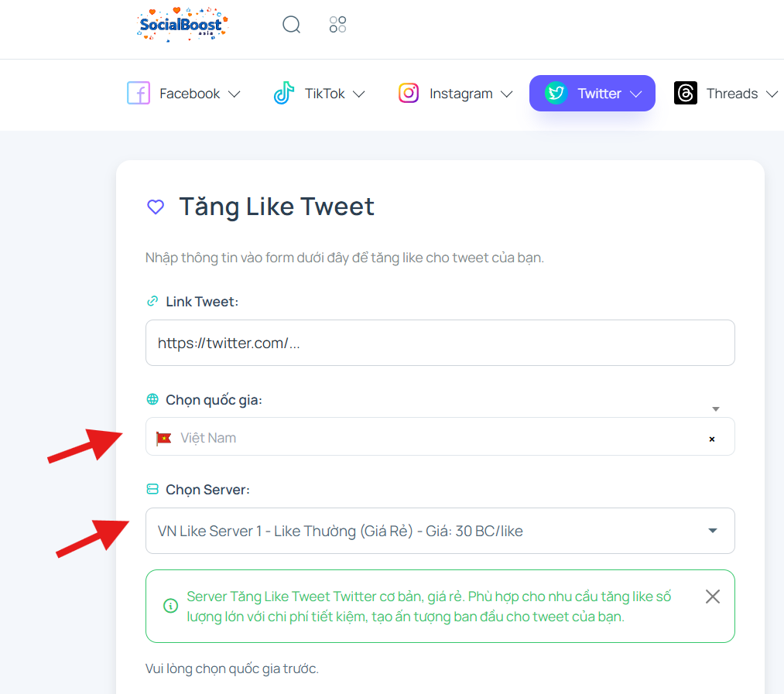Click the SocialBoost logo
The width and height of the screenshot is (784, 694).
pyautogui.click(x=182, y=24)
